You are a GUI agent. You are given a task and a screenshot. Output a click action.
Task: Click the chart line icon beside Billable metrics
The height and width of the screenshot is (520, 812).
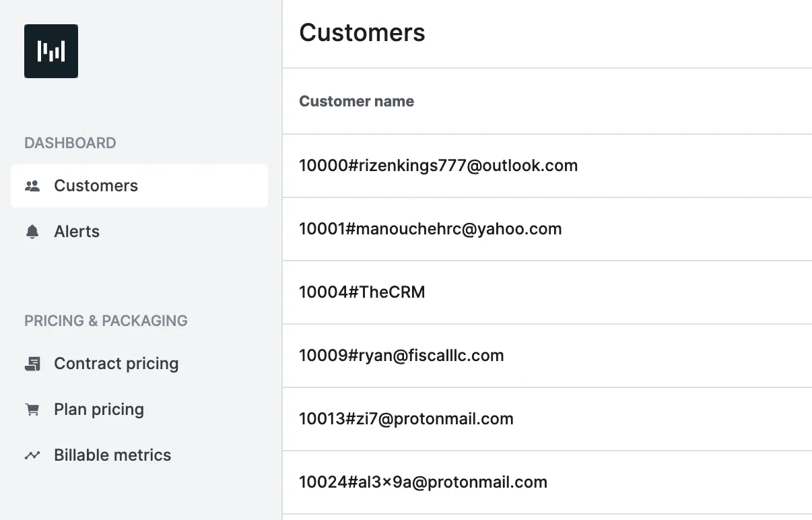(x=32, y=455)
